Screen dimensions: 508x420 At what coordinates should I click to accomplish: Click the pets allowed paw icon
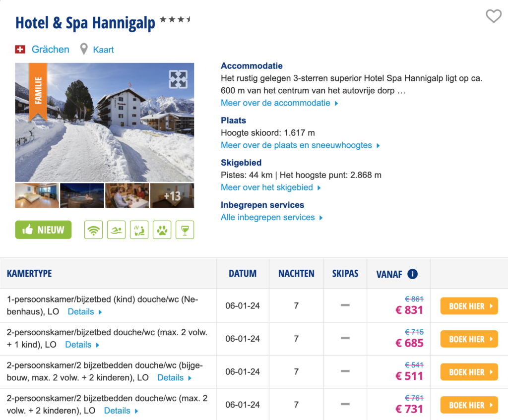point(162,230)
